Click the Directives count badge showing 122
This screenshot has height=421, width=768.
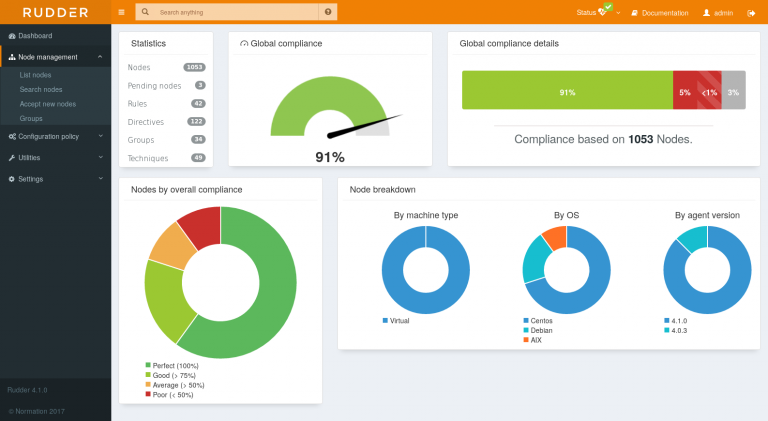[x=196, y=121]
